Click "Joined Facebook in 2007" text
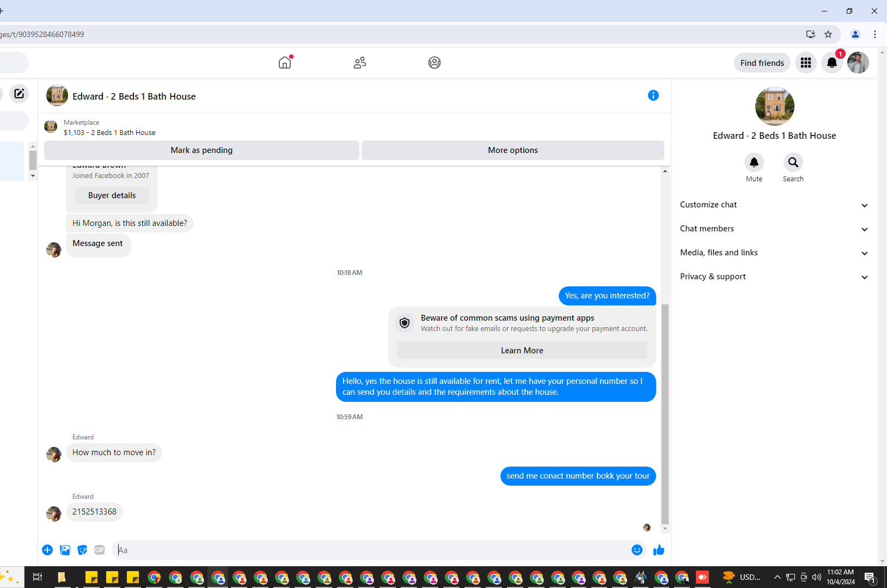The image size is (887, 588). click(x=111, y=176)
